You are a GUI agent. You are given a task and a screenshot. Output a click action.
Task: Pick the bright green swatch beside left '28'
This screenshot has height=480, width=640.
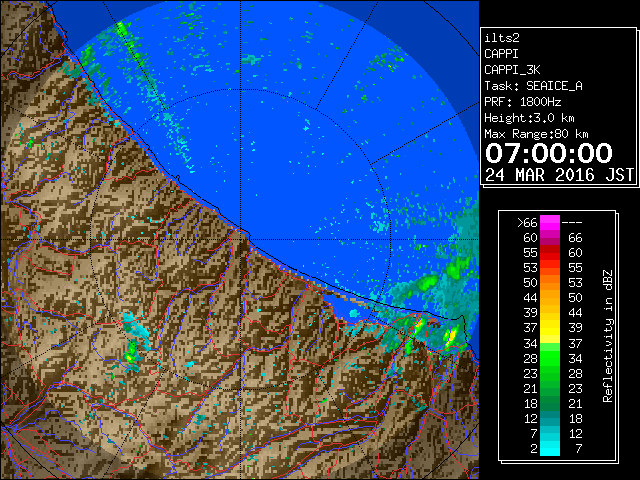(550, 358)
